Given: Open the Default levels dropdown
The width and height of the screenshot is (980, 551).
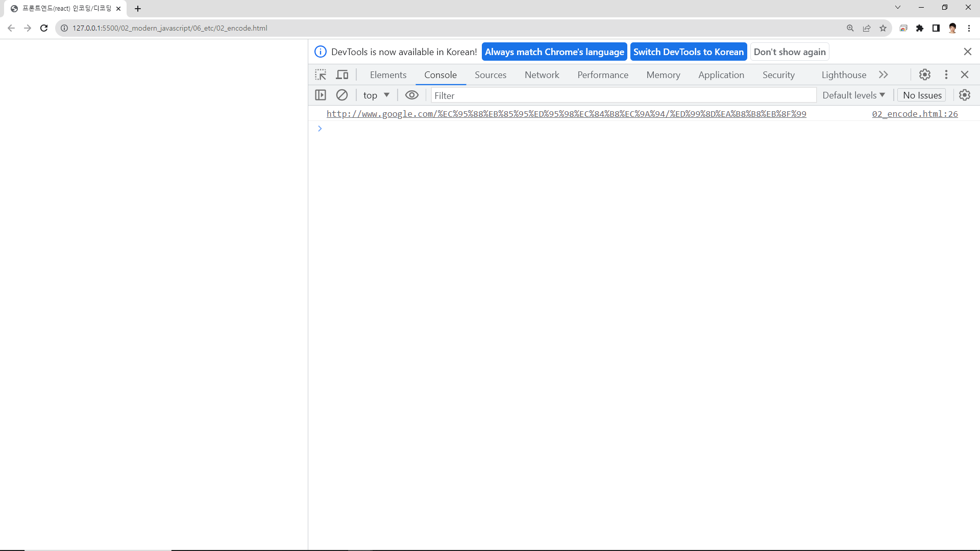Looking at the screenshot, I should pos(853,95).
